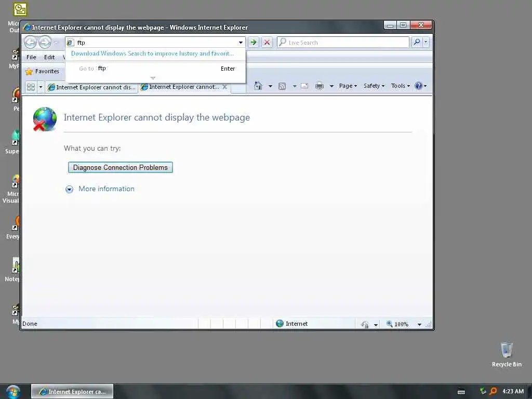Viewport: 532px width, 399px height.
Task: Click the Windows Start orb
Action: (13, 392)
